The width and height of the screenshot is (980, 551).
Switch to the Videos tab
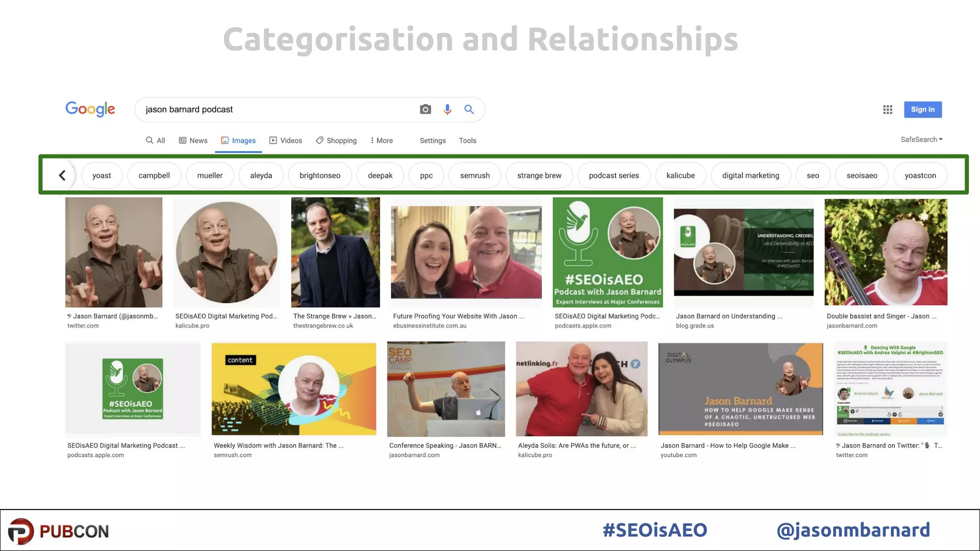[x=286, y=141]
